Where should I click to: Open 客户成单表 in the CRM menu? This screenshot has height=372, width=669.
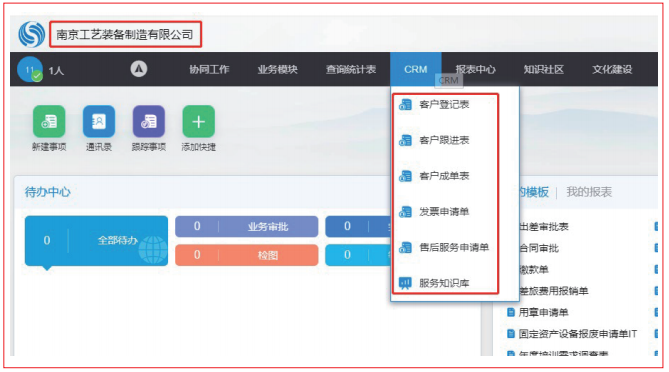pos(445,176)
